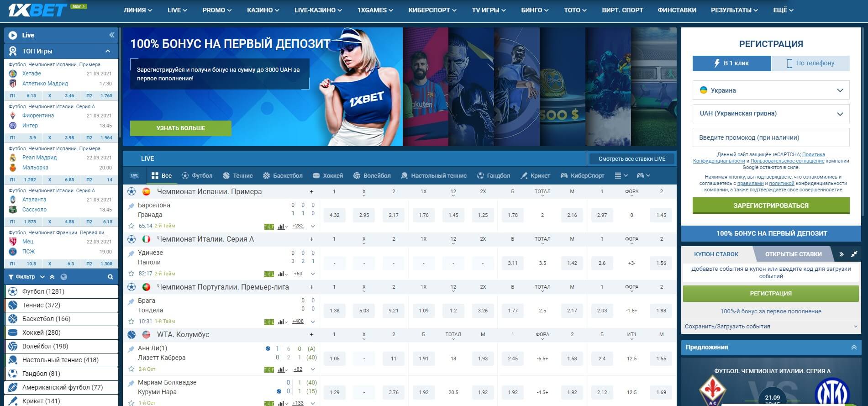Click УЗНАТЬ БОЛЬШЕ button

pos(181,128)
